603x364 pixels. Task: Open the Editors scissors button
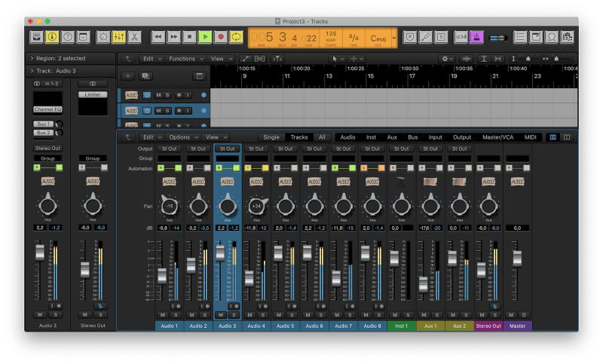tap(134, 37)
